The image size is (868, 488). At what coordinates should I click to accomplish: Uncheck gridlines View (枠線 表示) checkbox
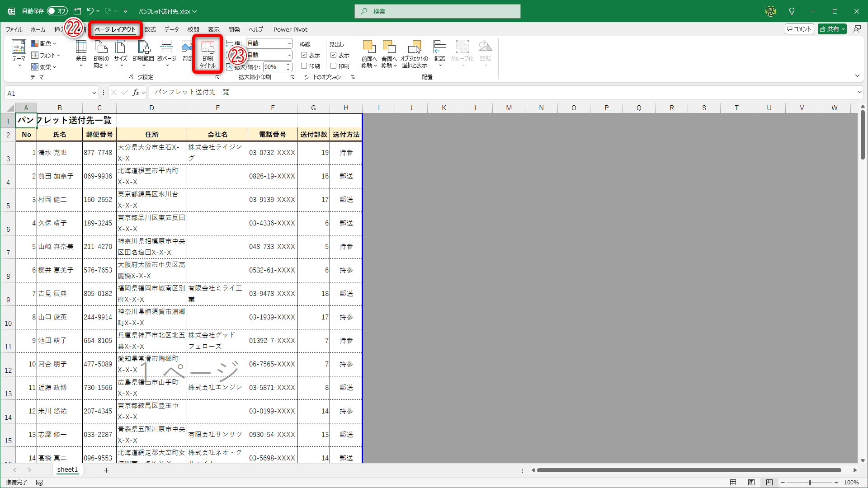[x=304, y=55]
